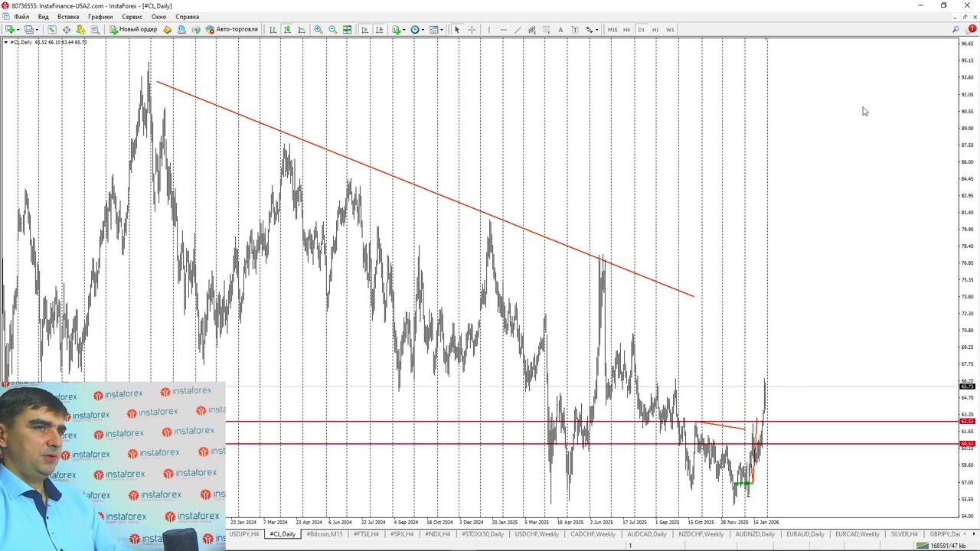The image size is (980, 551).
Task: Select the Equidistant Channel tool
Action: (532, 30)
